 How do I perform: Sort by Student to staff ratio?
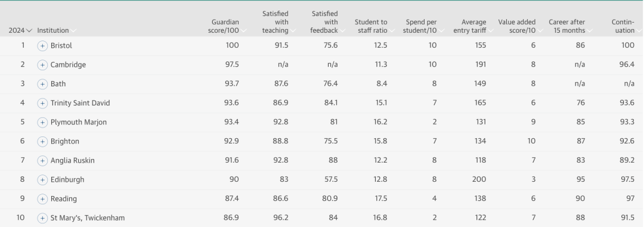(x=374, y=26)
